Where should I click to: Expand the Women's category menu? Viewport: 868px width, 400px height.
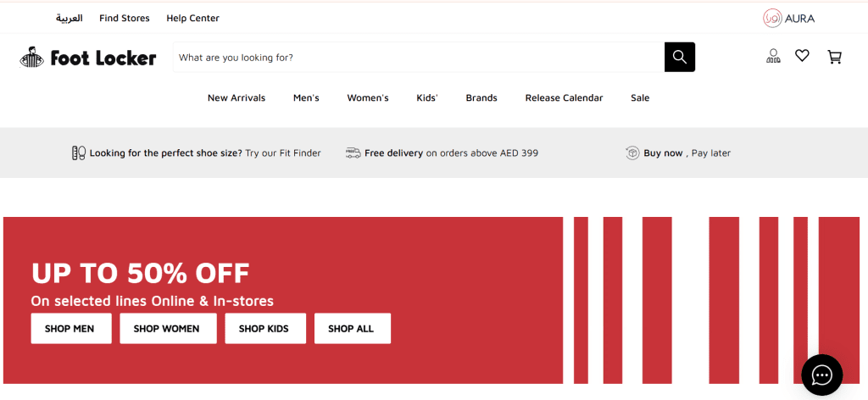click(367, 98)
